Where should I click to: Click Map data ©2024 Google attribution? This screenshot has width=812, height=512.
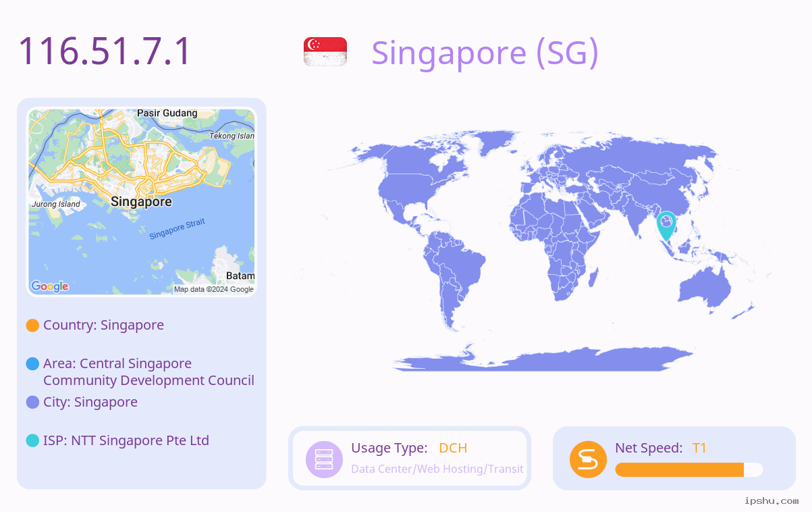pos(214,289)
